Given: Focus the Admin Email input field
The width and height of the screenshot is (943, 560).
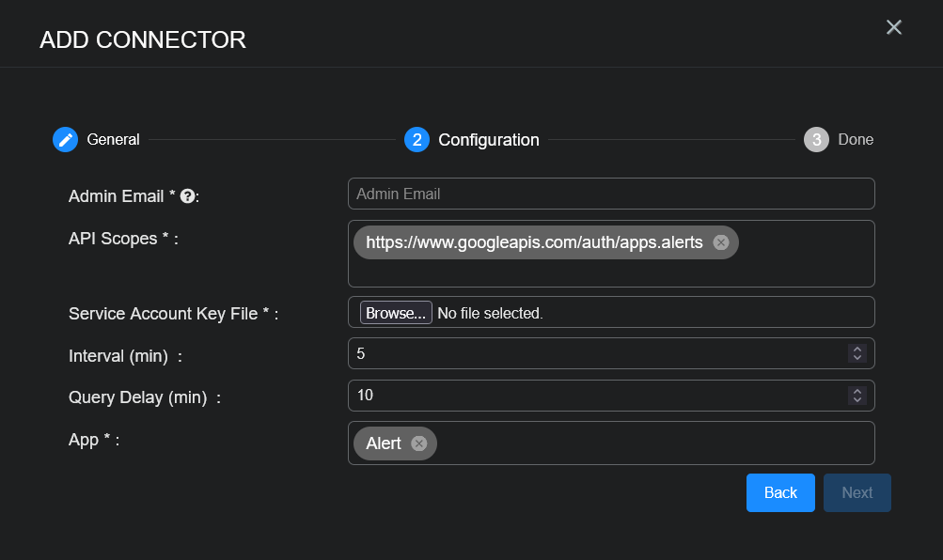Looking at the screenshot, I should pyautogui.click(x=611, y=194).
